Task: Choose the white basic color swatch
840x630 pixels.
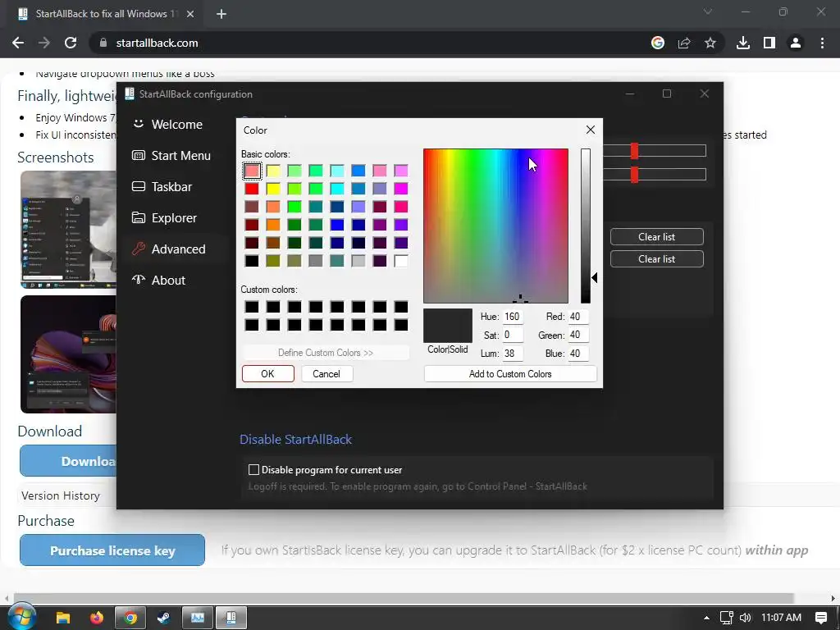Action: click(x=400, y=261)
